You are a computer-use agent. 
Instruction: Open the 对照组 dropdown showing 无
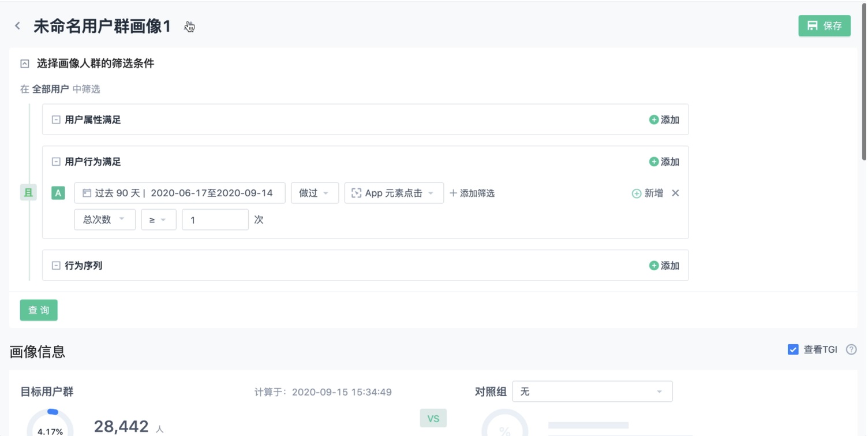(592, 391)
